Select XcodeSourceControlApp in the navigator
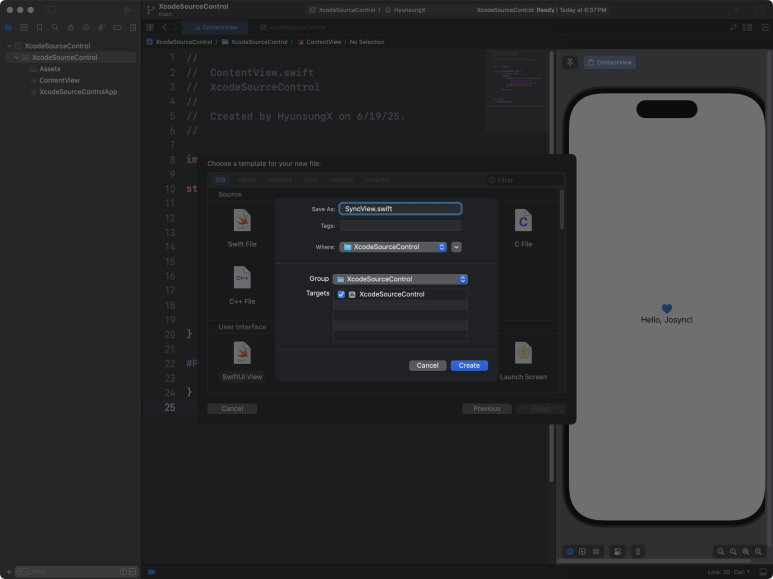 pyautogui.click(x=78, y=92)
